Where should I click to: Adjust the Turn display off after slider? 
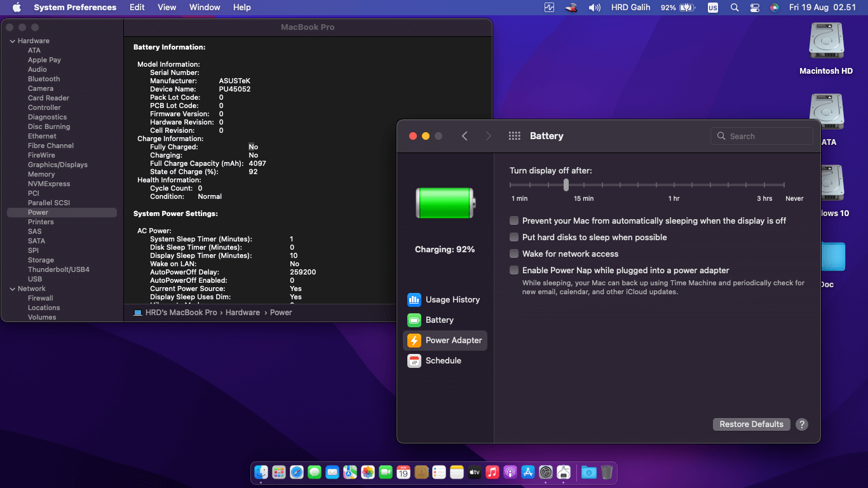click(x=566, y=185)
